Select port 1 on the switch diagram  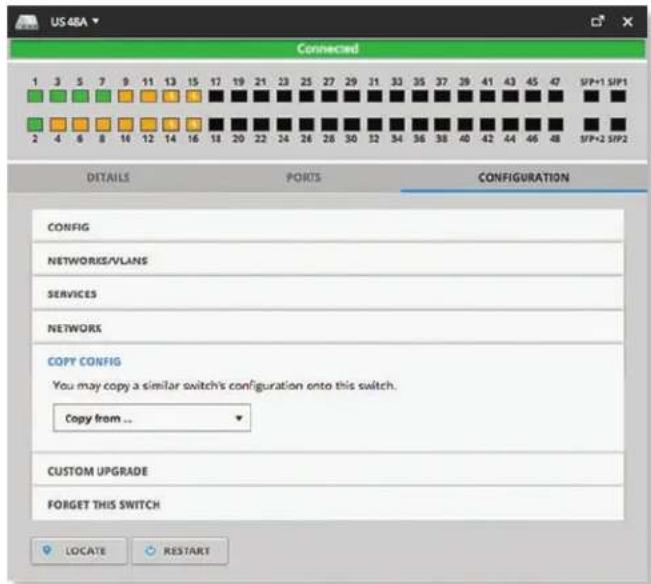click(35, 96)
